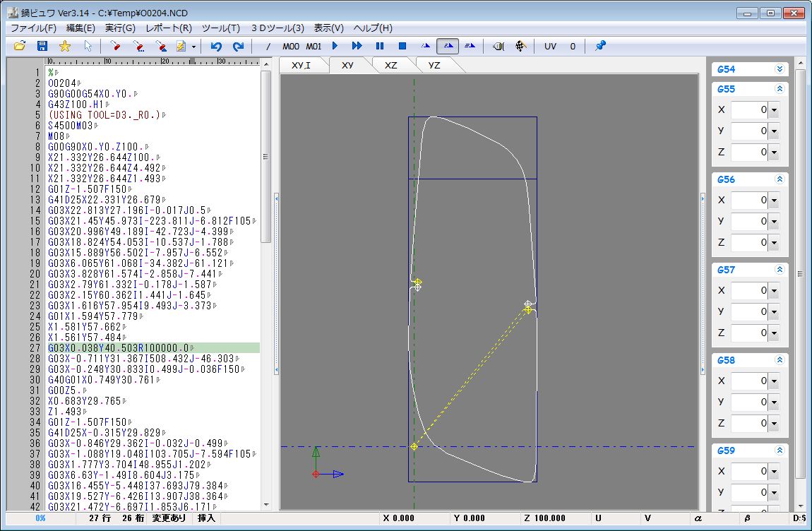Collapse the G59 offset panel
This screenshot has height=531, width=812.
[780, 451]
